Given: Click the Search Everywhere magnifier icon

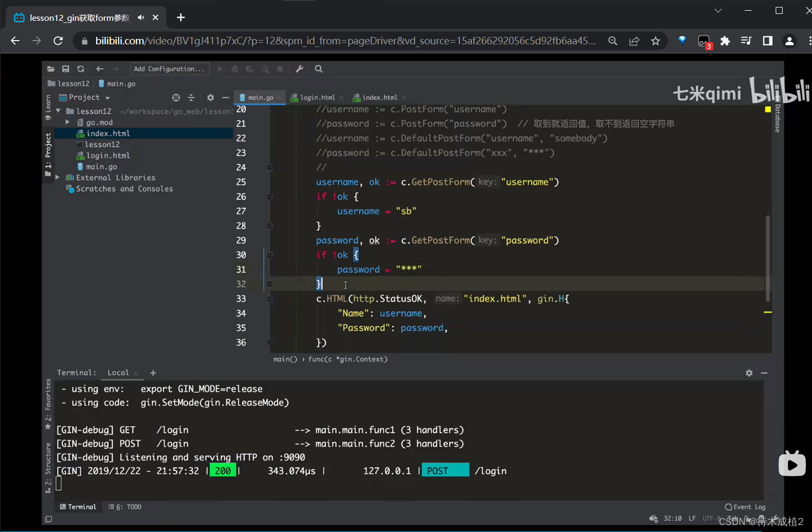Looking at the screenshot, I should point(319,69).
